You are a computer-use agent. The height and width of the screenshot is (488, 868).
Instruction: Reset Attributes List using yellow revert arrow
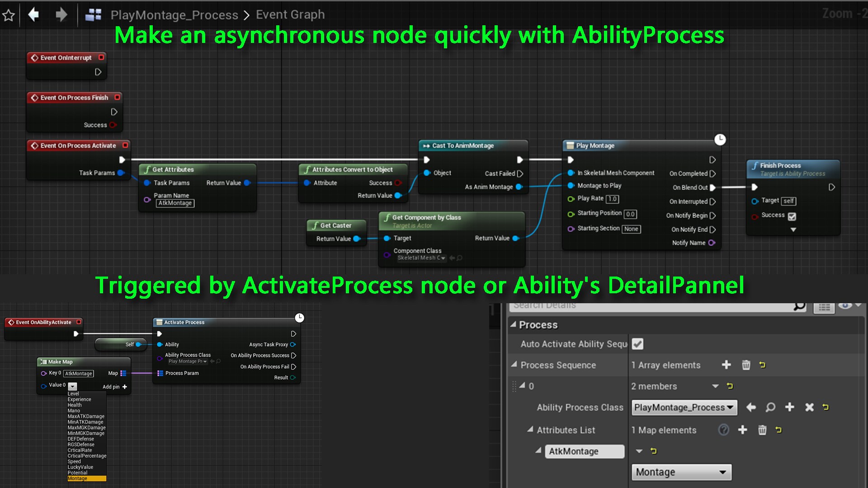[x=779, y=430]
